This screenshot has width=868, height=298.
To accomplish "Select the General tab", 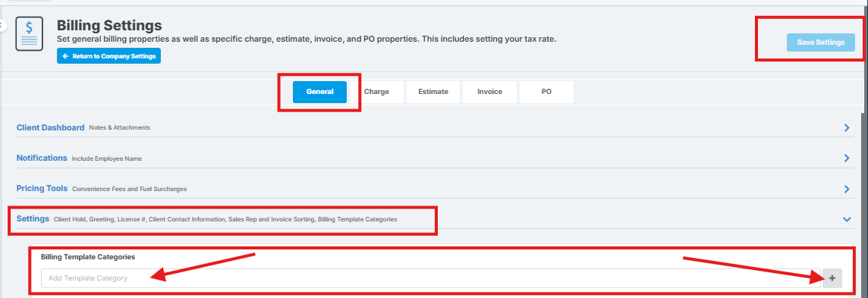I will [x=319, y=92].
